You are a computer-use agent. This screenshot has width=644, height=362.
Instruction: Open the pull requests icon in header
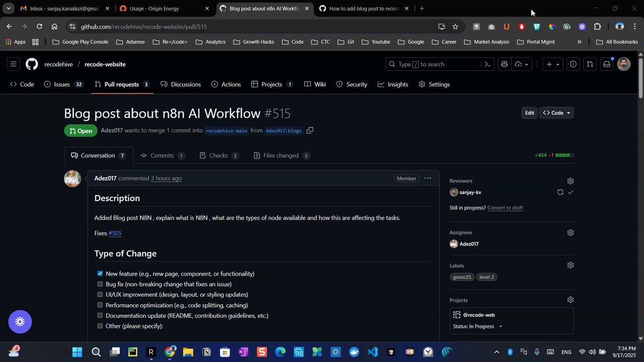click(x=590, y=64)
